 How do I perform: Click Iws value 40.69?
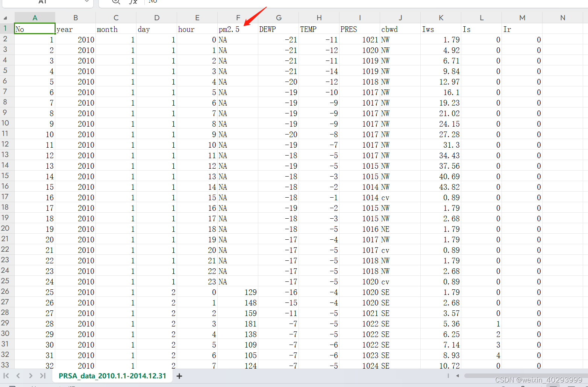441,176
